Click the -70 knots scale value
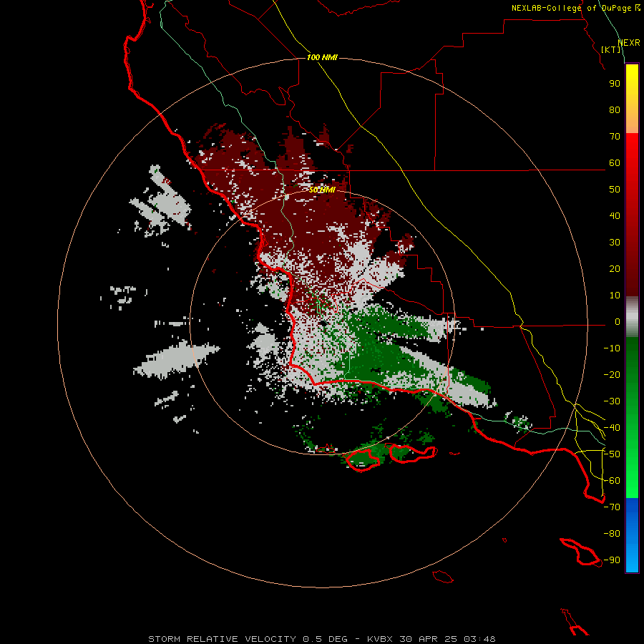The height and width of the screenshot is (644, 644). click(612, 507)
